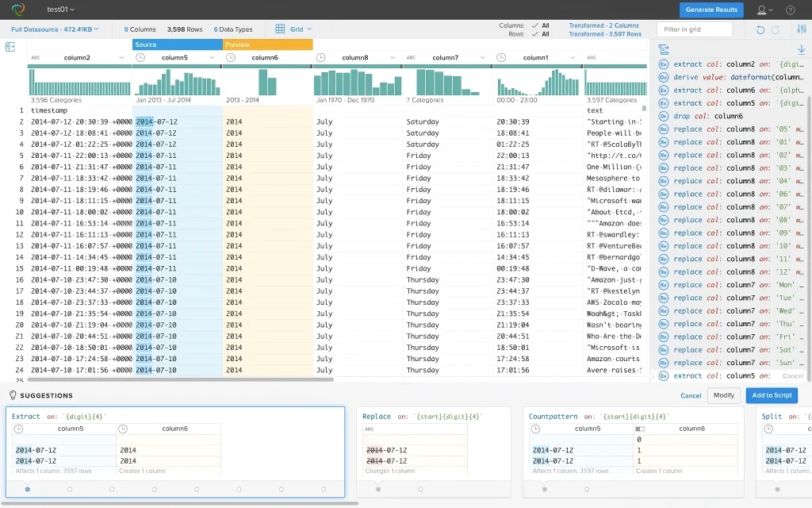The width and height of the screenshot is (812, 508).
Task: Expand the test01 dataset dropdown
Action: 60,10
